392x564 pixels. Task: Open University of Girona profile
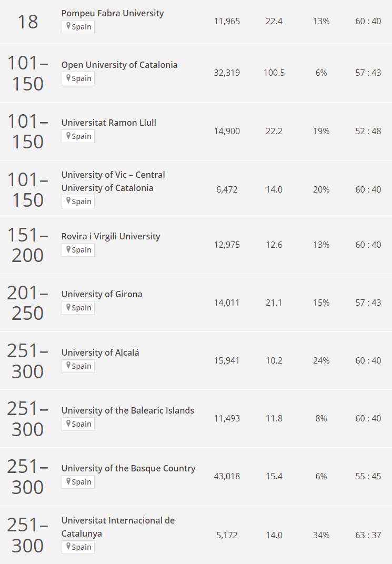point(102,294)
